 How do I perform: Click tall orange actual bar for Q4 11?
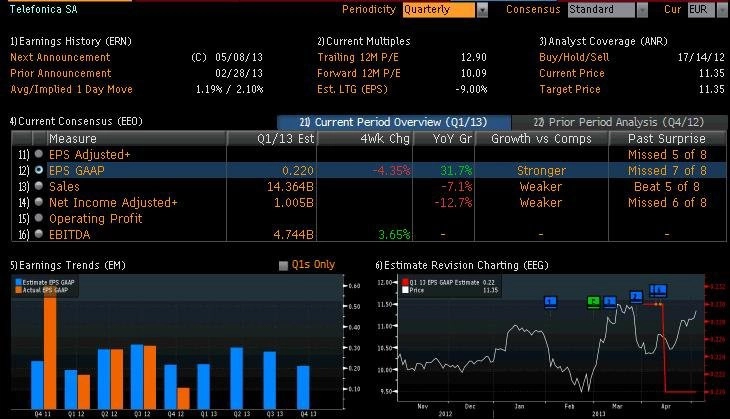pyautogui.click(x=50, y=347)
